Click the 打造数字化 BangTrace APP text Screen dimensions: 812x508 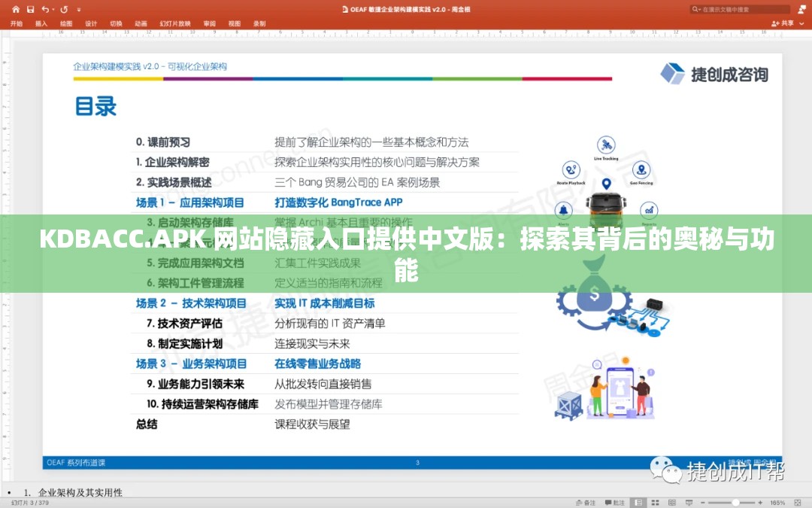pos(338,202)
